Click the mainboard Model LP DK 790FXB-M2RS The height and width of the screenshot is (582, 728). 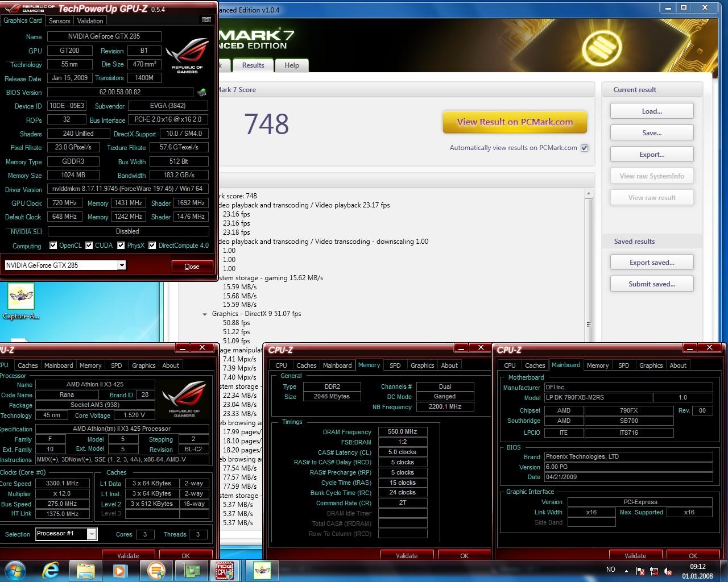[x=597, y=398]
